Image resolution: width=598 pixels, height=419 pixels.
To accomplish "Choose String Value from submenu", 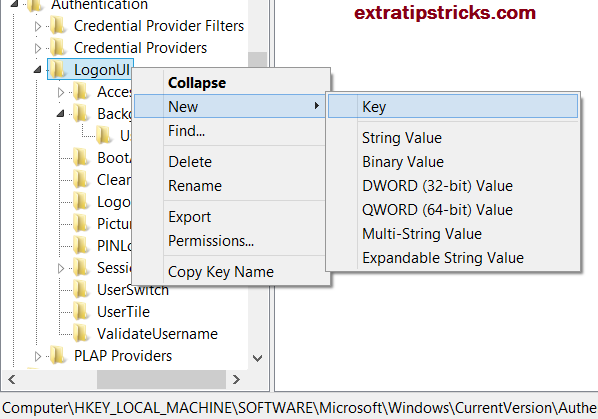I will 402,138.
